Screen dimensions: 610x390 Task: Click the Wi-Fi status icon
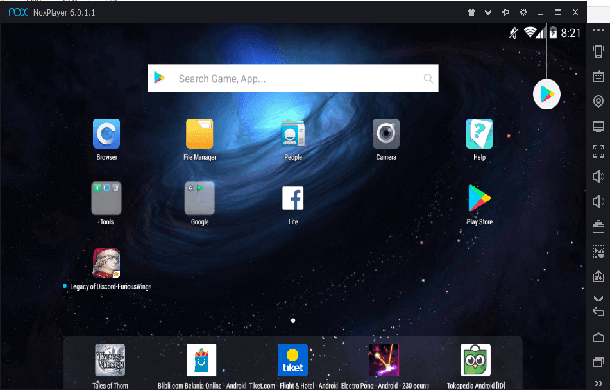pos(530,32)
